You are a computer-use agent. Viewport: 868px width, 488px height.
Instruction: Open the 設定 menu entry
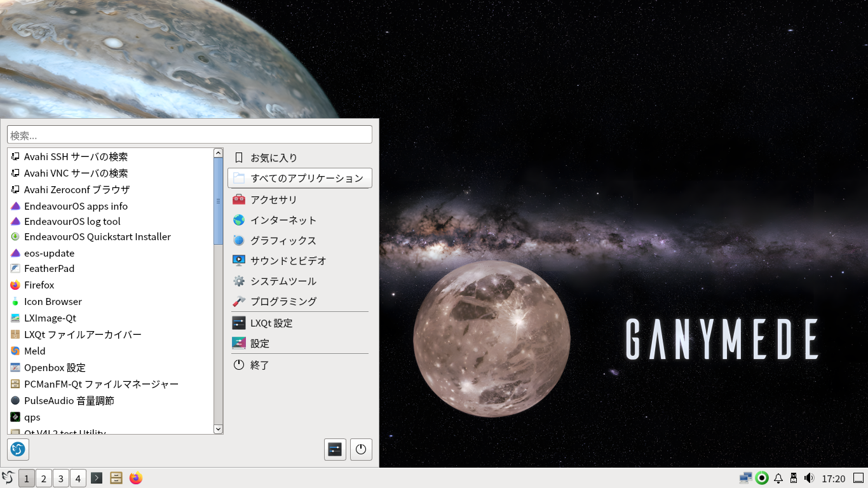[300, 343]
